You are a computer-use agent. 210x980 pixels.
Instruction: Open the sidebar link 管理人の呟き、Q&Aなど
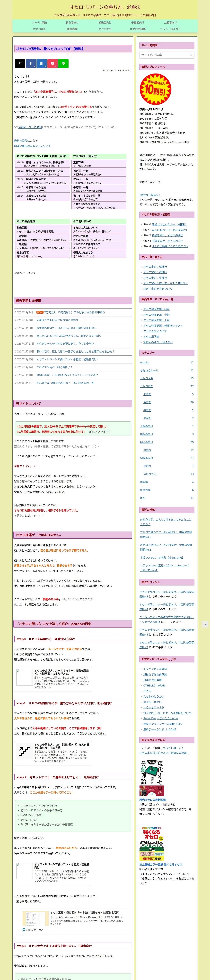[x=158, y=342]
